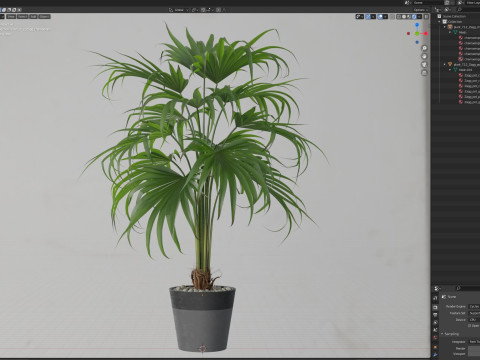The height and width of the screenshot is (360, 480).
Task: Click the scene browse icon in top bar
Action: coord(408,3)
